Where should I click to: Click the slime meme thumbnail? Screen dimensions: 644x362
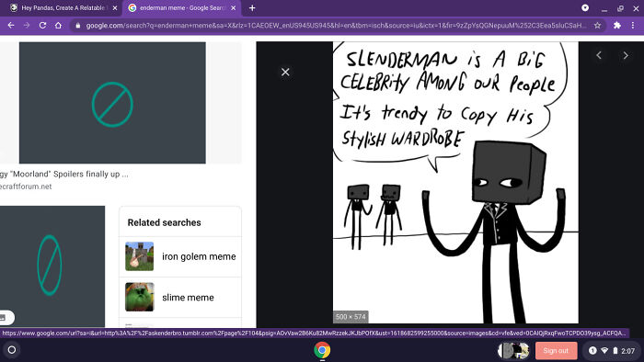coord(139,297)
